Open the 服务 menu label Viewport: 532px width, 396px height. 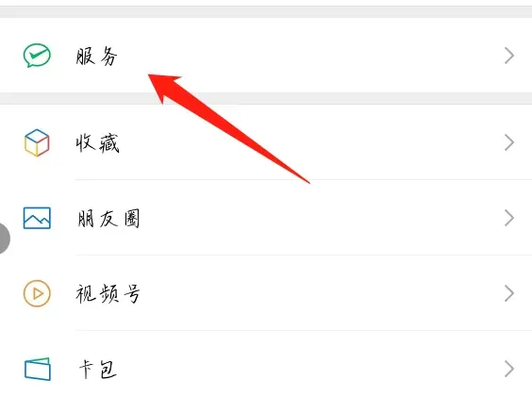[x=97, y=56]
